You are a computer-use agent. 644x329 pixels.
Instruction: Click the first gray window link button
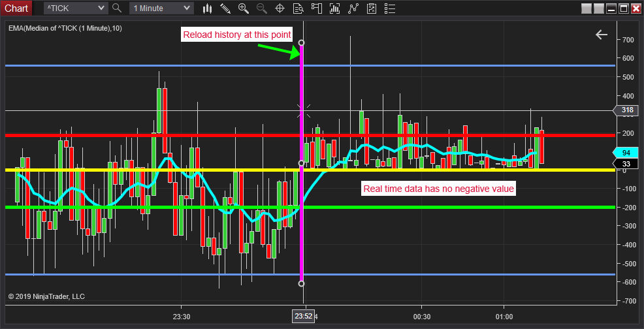tap(587, 8)
